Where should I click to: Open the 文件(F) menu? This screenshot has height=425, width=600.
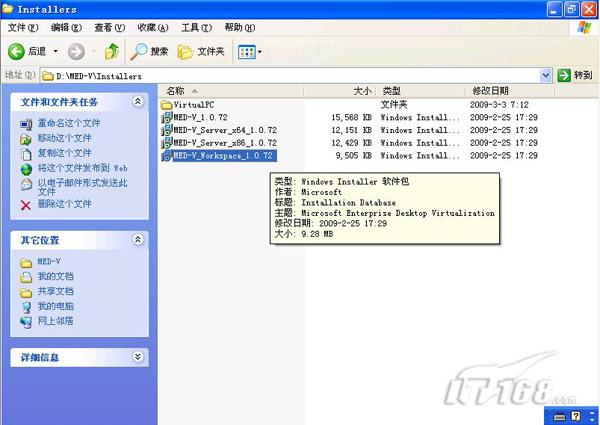[23, 28]
